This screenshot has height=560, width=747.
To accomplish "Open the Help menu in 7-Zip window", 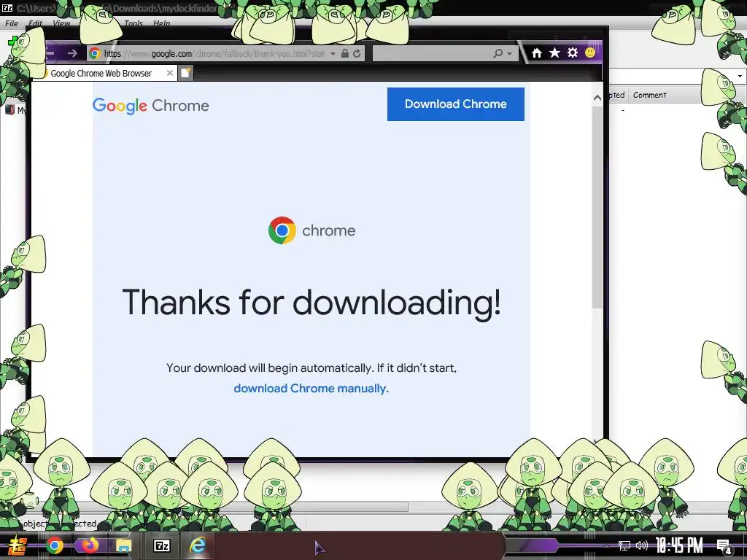I will coord(161,23).
